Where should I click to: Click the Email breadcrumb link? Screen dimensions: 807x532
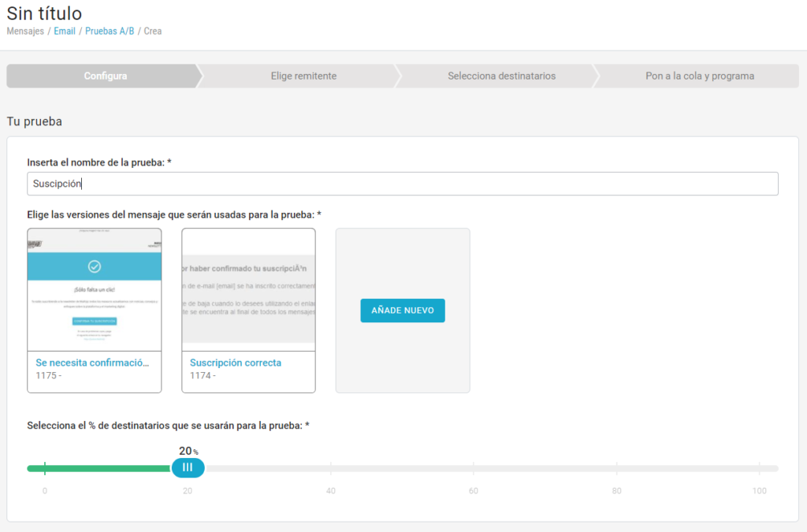pos(65,32)
